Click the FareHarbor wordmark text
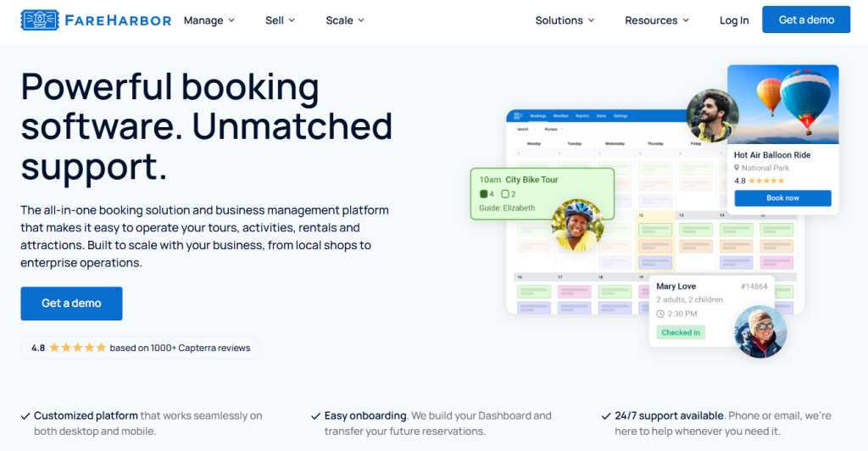Screen dimensions: 868x451 coord(118,20)
